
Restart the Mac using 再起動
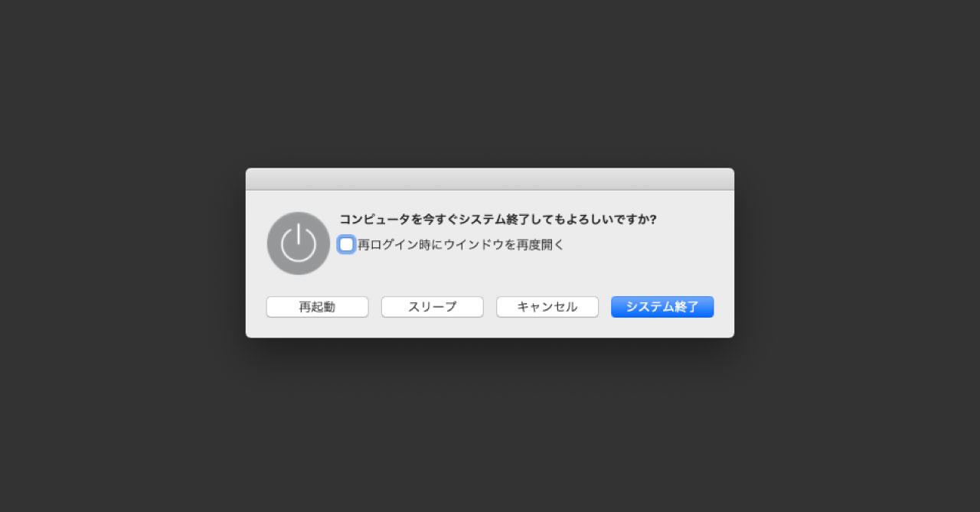(317, 307)
